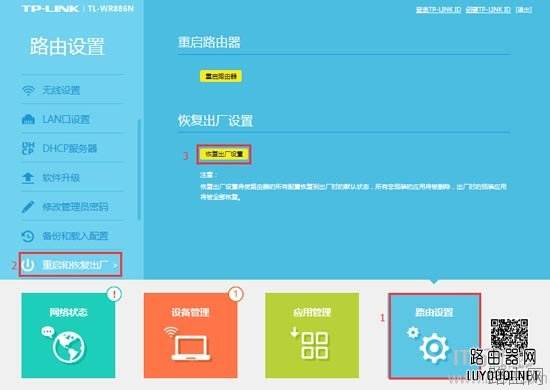Open LAN口设置 in the sidebar

pyautogui.click(x=72, y=120)
